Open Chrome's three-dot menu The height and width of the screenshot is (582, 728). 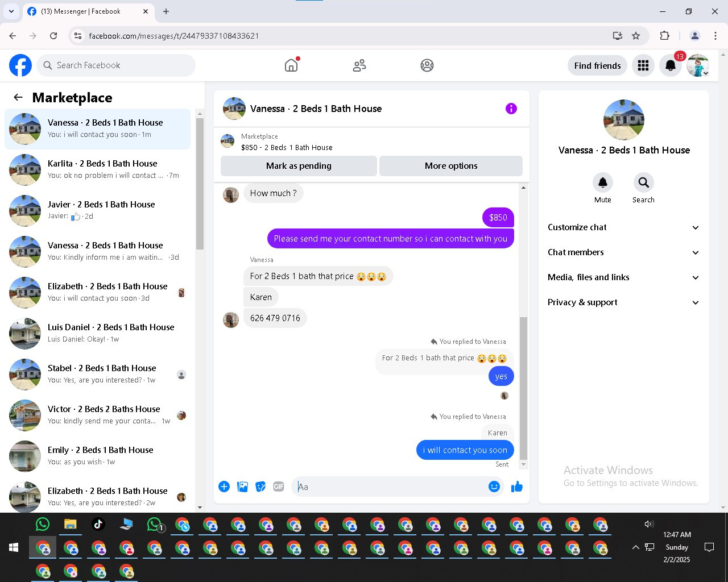pyautogui.click(x=715, y=36)
